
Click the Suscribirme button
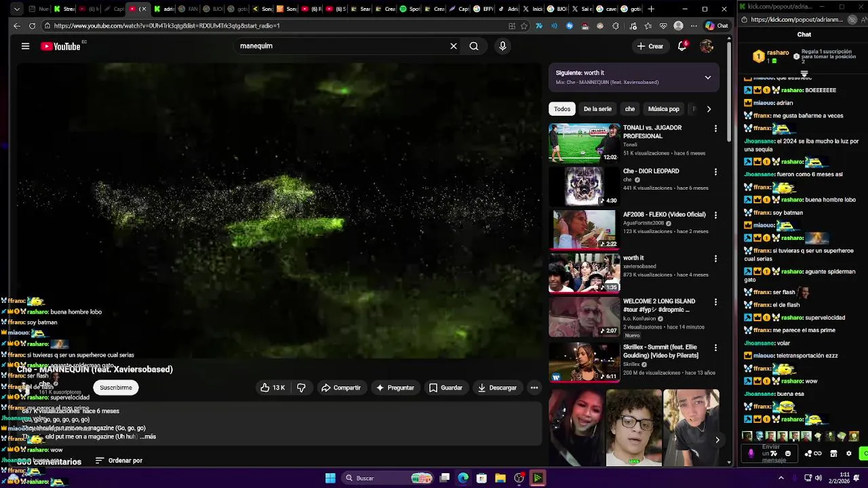pyautogui.click(x=116, y=388)
